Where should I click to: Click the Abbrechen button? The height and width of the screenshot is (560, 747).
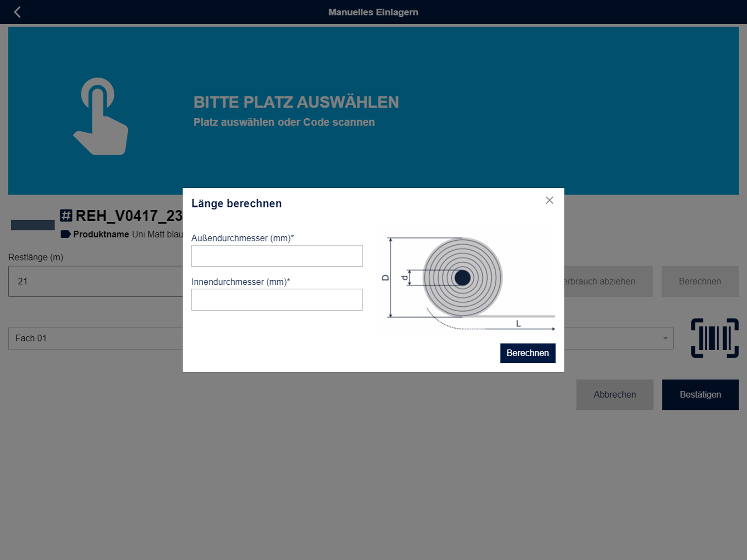(x=615, y=395)
